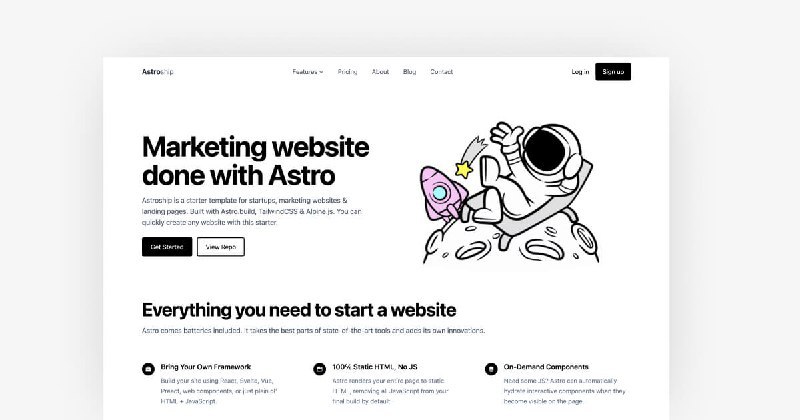The height and width of the screenshot is (420, 800).
Task: Click the On-Demand Components icon
Action: pos(491,368)
